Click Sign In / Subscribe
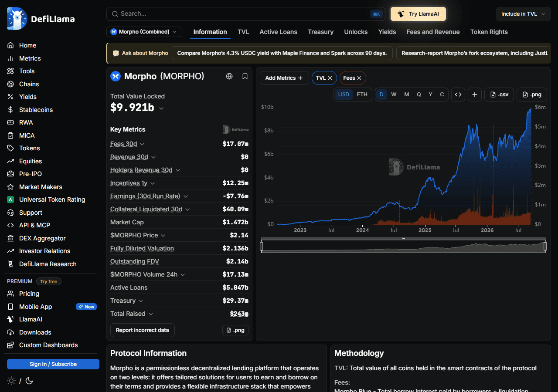The width and height of the screenshot is (558, 392). tap(53, 364)
